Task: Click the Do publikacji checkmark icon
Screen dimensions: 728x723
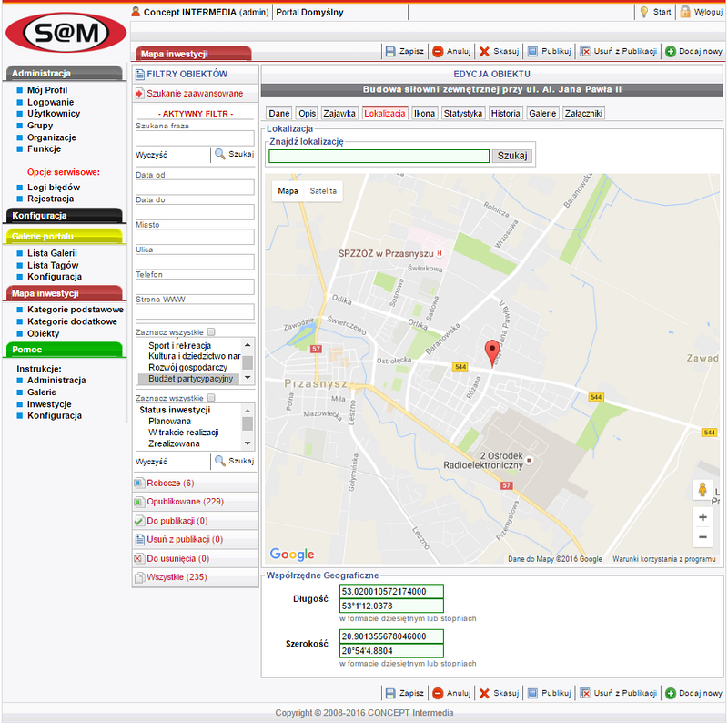Action: coord(139,521)
